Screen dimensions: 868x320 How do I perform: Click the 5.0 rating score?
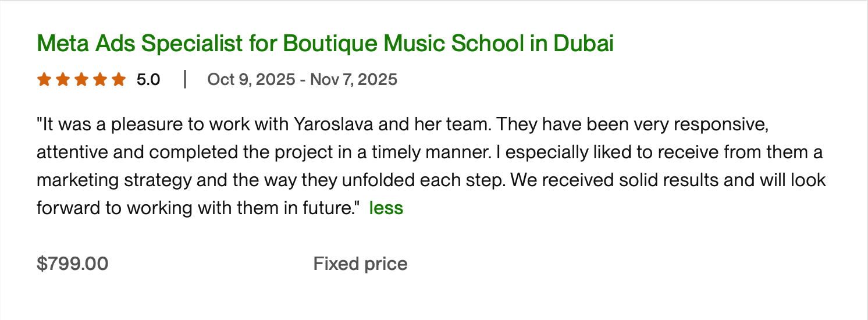pyautogui.click(x=148, y=79)
